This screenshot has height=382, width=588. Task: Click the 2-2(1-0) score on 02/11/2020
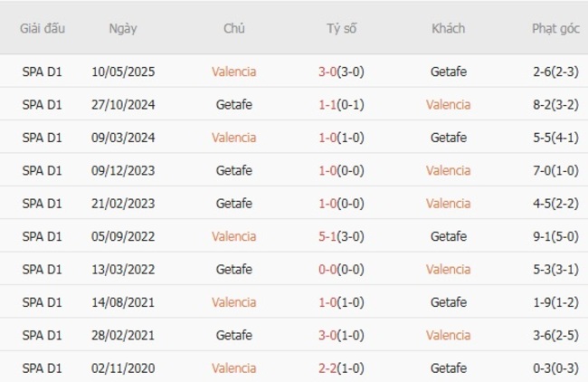(x=341, y=368)
